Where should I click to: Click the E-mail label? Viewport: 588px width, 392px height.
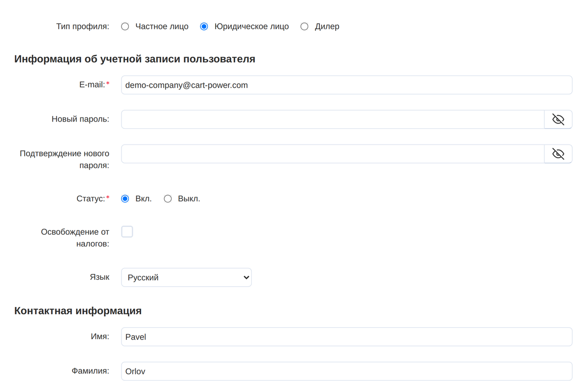92,84
